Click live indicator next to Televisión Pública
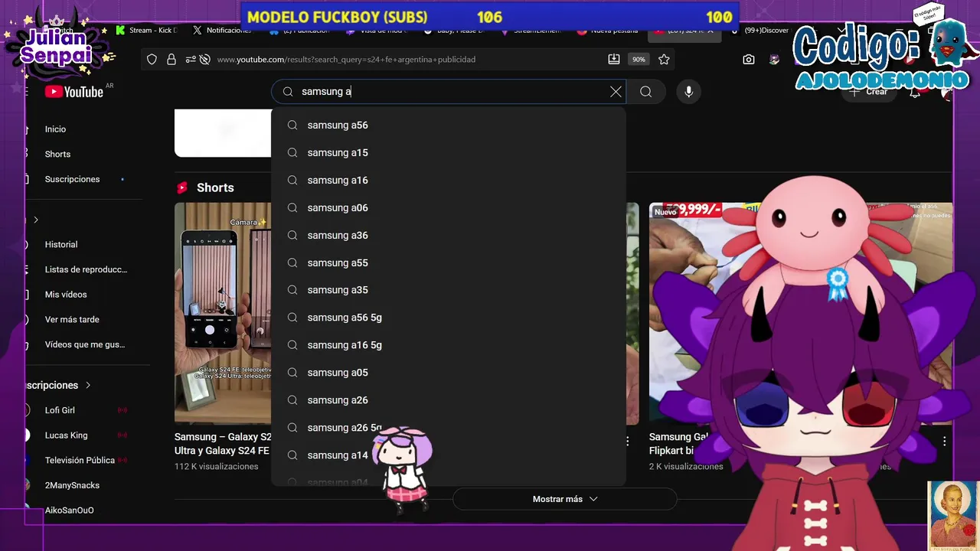 pos(122,461)
